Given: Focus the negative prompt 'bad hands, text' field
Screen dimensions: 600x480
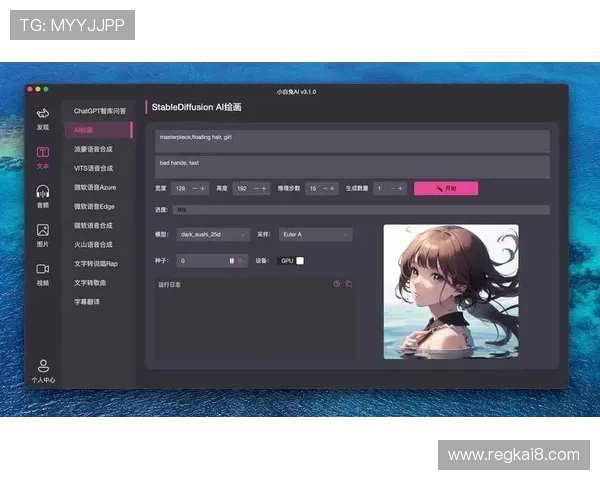Looking at the screenshot, I should pyautogui.click(x=352, y=167).
